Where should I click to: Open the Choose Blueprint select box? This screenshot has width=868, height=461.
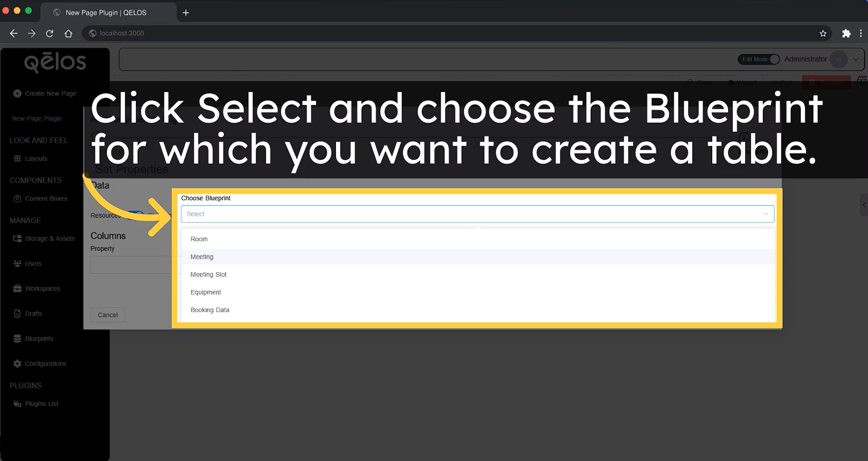point(472,214)
